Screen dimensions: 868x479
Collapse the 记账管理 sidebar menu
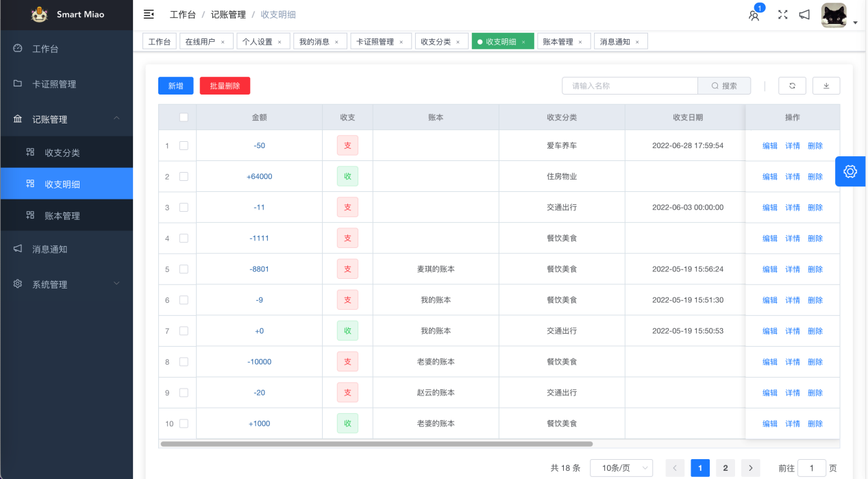pos(66,119)
